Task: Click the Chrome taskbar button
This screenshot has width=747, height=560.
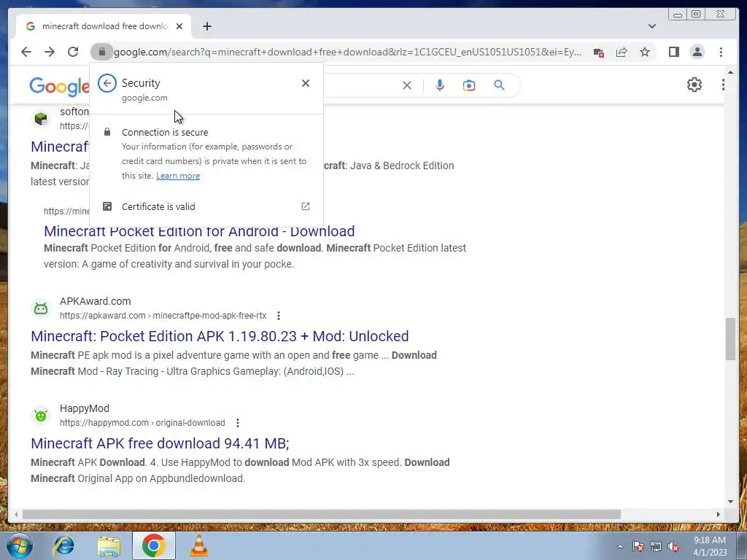Action: tap(153, 545)
